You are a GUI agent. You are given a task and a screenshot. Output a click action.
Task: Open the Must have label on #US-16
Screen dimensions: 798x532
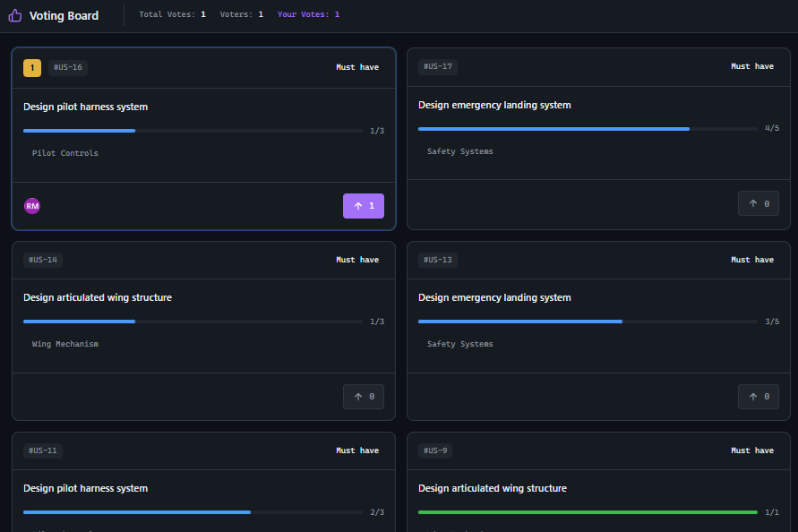tap(357, 67)
